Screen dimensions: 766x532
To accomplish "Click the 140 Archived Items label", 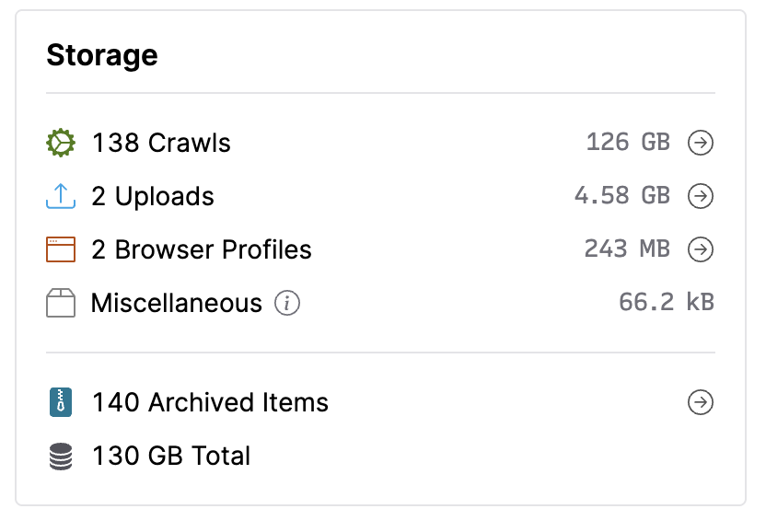I will pos(210,402).
